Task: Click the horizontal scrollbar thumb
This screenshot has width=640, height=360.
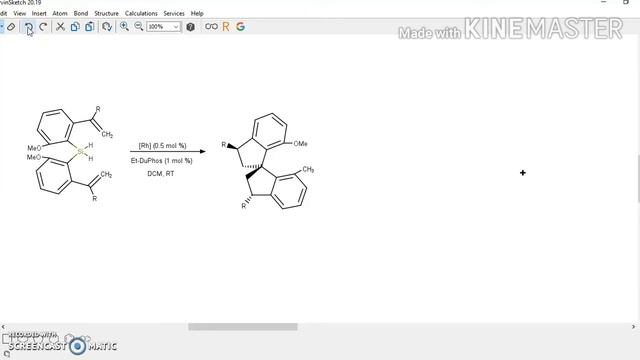Action: click(x=243, y=327)
